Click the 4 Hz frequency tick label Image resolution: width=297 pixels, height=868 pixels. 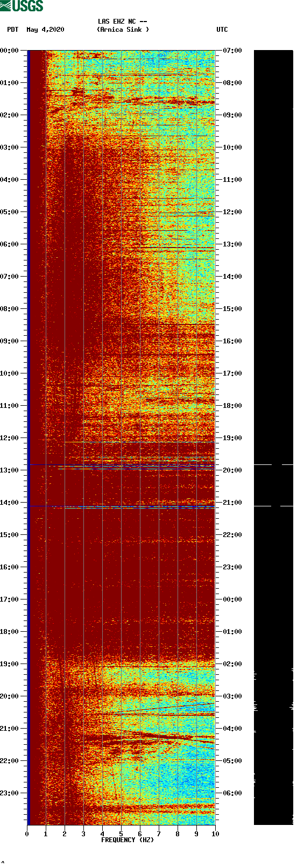[102, 834]
